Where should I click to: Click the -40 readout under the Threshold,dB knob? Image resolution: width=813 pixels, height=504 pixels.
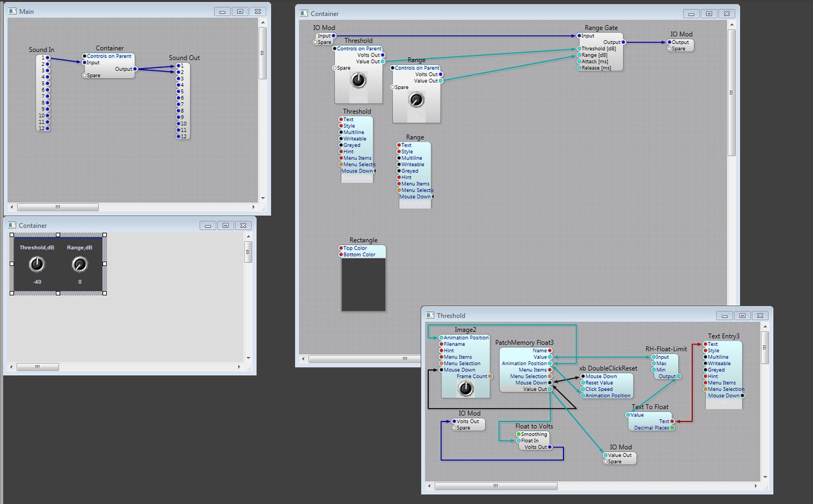(36, 281)
